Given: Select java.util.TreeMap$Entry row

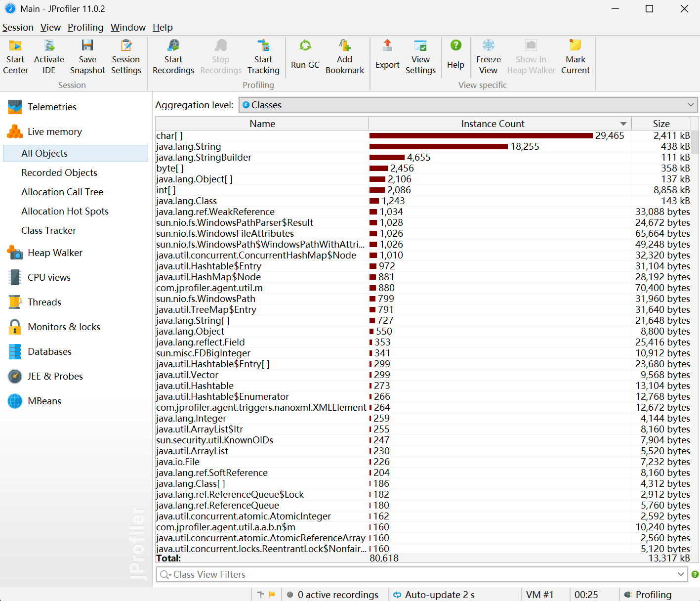Looking at the screenshot, I should (x=423, y=309).
